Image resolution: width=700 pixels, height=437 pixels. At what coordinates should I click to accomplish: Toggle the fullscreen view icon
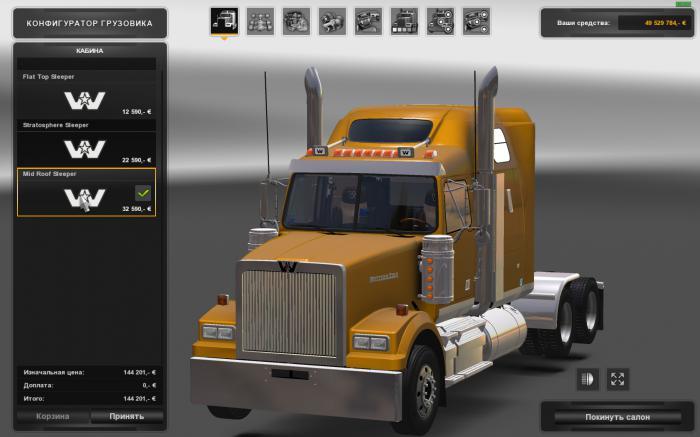click(x=618, y=379)
